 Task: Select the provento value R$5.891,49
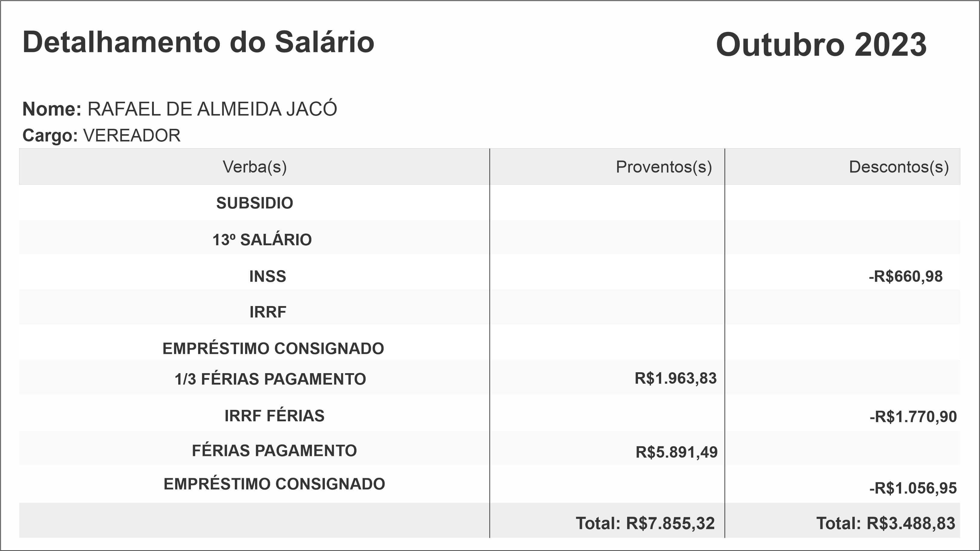(x=677, y=452)
